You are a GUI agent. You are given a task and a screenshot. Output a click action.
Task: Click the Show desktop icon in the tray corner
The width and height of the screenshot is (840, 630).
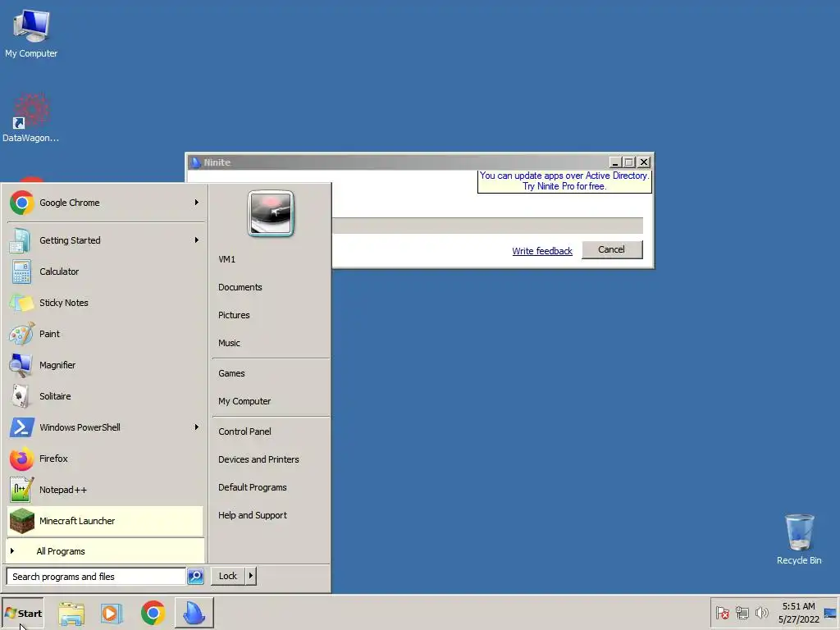(x=830, y=613)
